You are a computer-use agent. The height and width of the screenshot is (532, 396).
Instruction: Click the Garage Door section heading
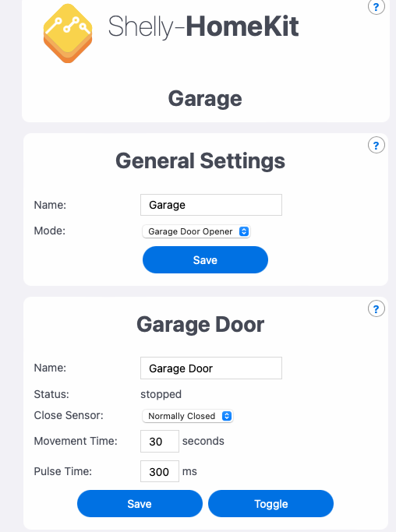[x=200, y=325]
